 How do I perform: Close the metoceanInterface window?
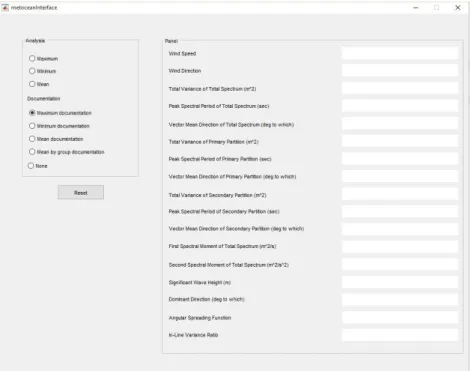pos(458,7)
